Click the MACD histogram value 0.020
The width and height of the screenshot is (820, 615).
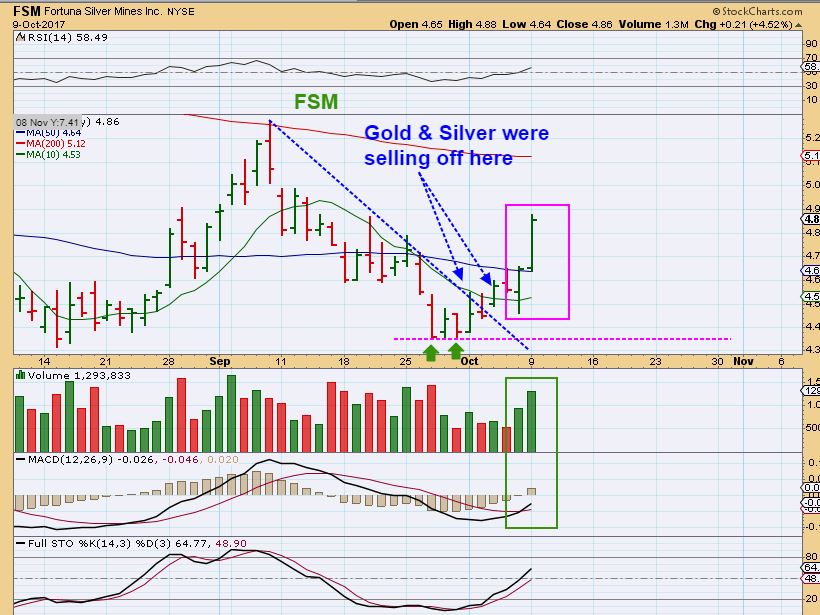click(223, 459)
